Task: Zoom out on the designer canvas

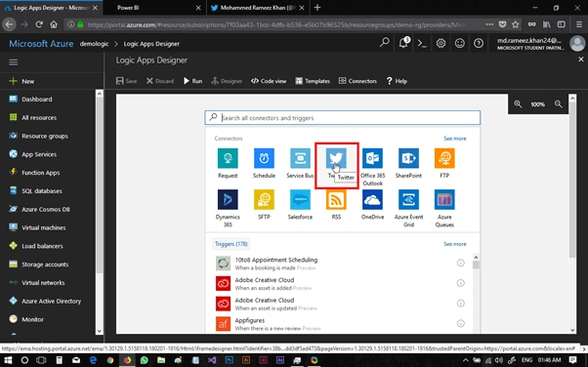Action: tap(559, 104)
